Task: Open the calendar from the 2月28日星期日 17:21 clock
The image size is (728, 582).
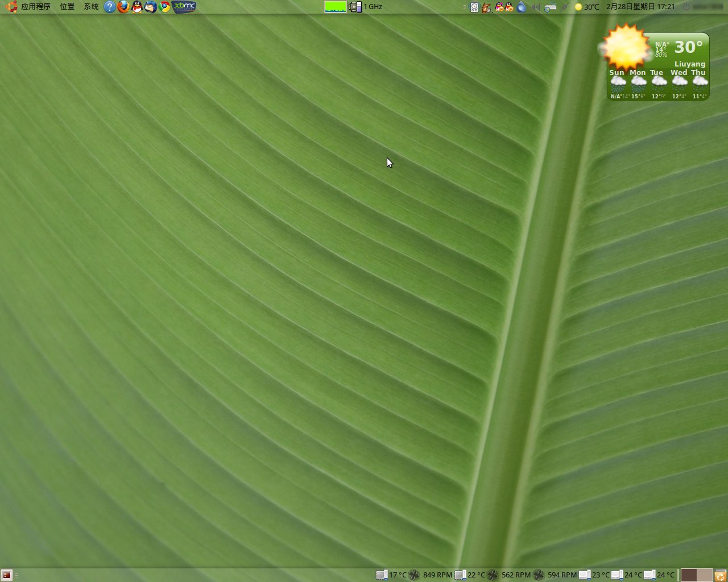Action: (640, 7)
